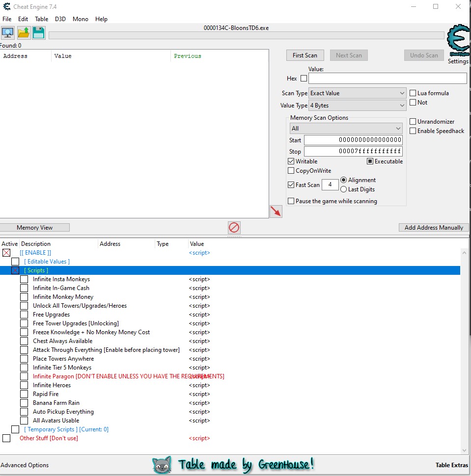The image size is (471, 476).
Task: Click the Description column header
Action: click(x=58, y=244)
